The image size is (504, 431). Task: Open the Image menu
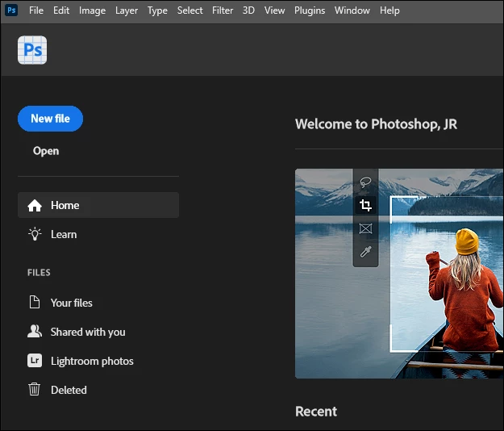click(92, 10)
